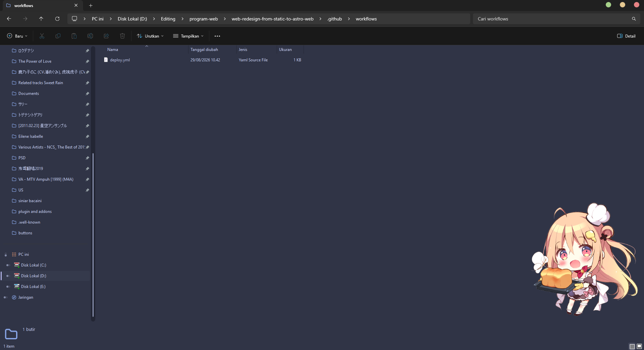644x350 pixels.
Task: Open the plugin and addons folder
Action: pyautogui.click(x=35, y=212)
